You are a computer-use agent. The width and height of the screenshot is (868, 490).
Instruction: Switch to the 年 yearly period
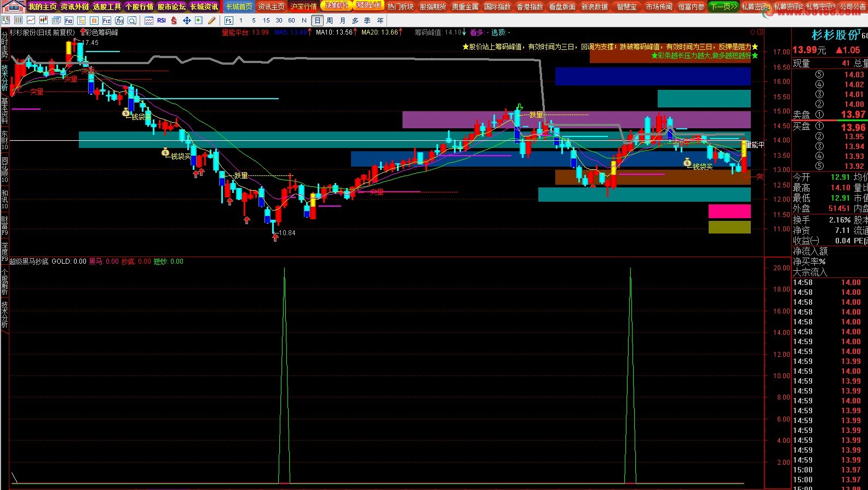[380, 20]
